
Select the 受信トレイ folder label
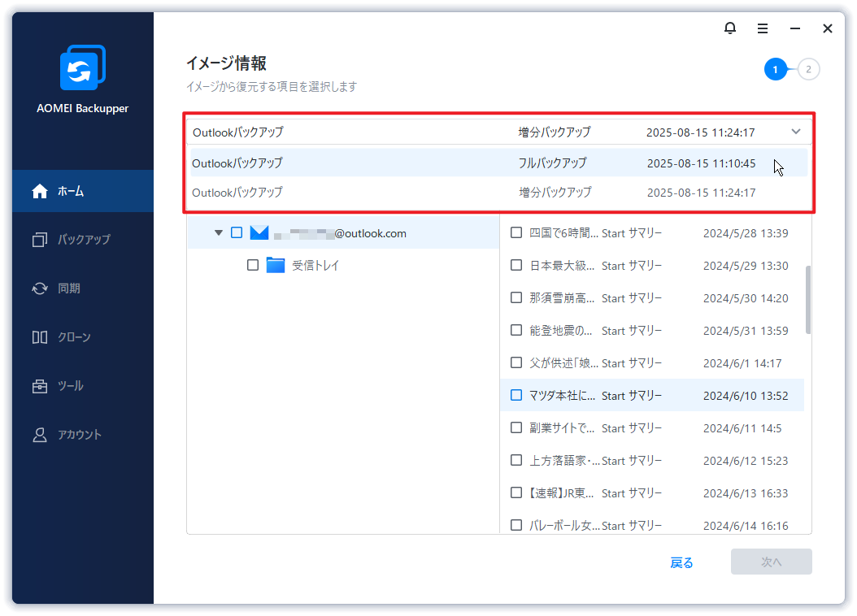(315, 266)
